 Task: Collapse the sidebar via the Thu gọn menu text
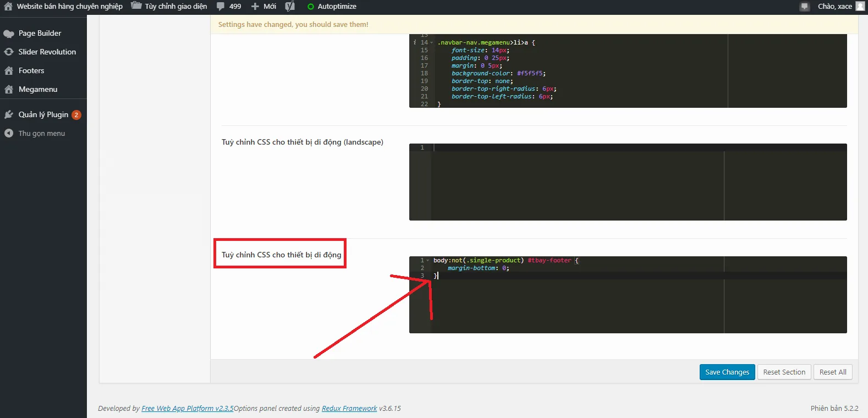pyautogui.click(x=42, y=133)
